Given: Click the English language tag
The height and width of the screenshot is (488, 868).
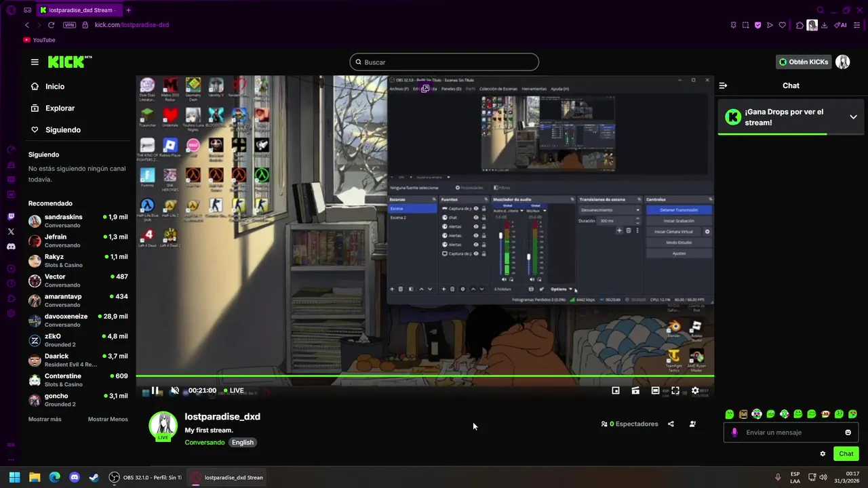Looking at the screenshot, I should (242, 443).
